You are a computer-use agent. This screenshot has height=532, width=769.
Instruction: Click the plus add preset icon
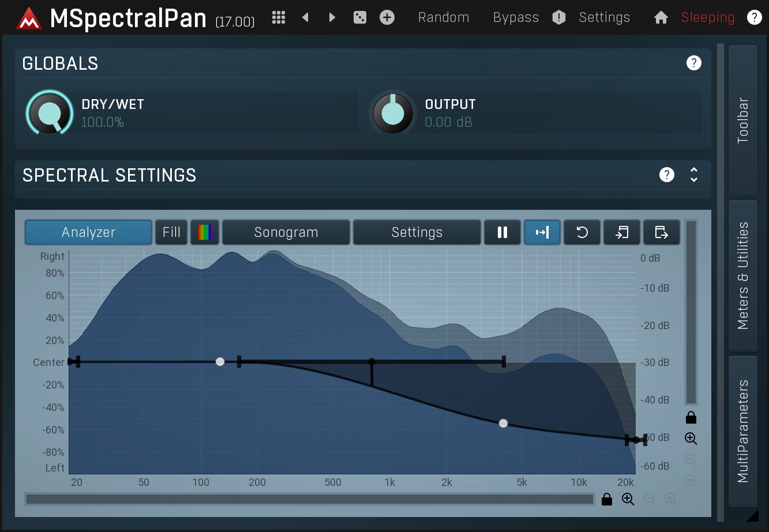point(387,18)
